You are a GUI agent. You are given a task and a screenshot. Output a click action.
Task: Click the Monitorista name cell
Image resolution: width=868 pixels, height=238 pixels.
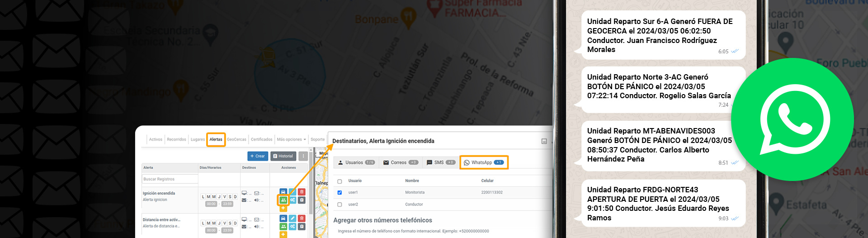pyautogui.click(x=415, y=192)
